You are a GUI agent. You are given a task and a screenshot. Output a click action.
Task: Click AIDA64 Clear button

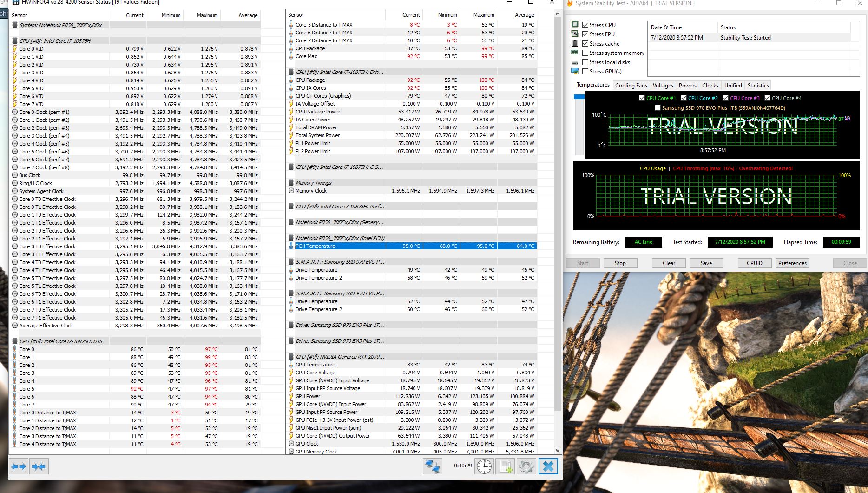669,263
